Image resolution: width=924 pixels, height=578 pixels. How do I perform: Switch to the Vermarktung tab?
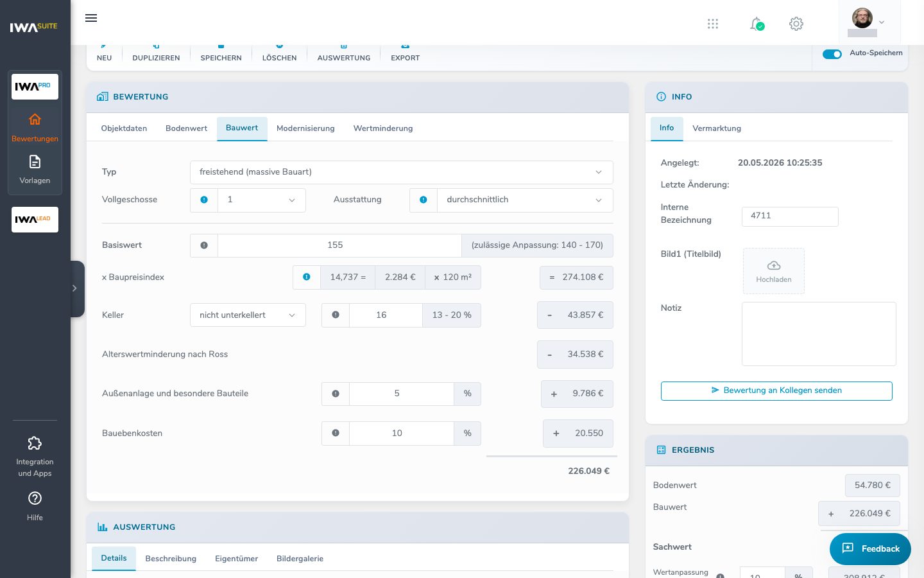click(717, 128)
